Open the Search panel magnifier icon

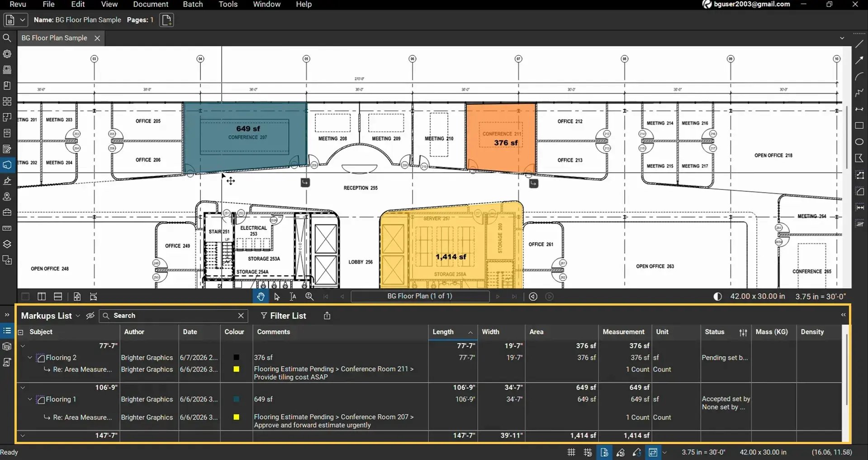(7, 38)
